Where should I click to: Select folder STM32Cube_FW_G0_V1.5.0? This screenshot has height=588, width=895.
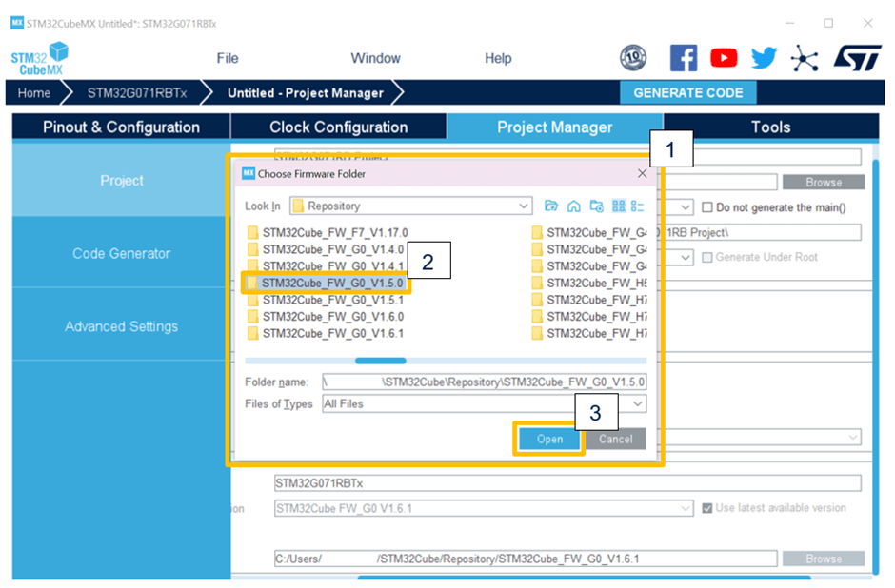click(x=326, y=283)
